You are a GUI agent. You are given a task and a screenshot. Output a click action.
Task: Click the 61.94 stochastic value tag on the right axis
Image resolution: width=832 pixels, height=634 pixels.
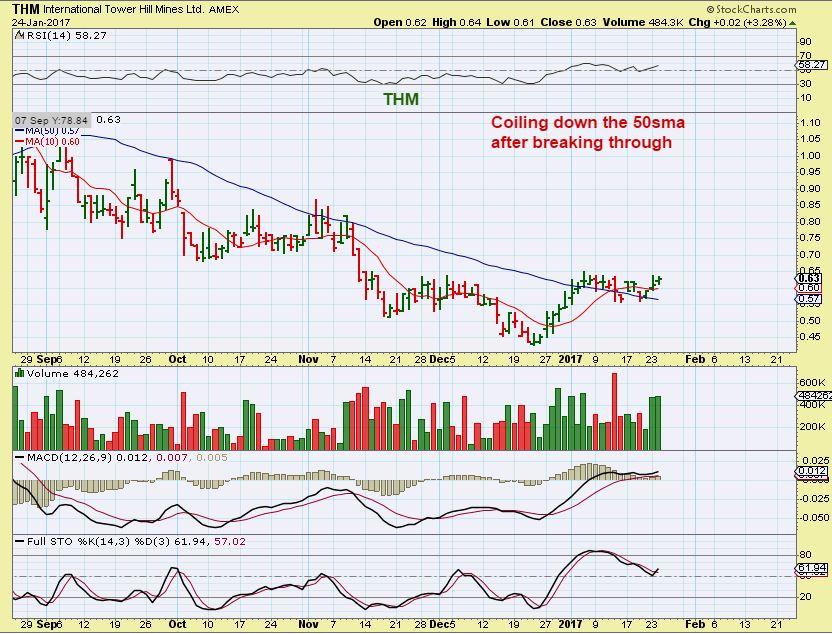[x=812, y=568]
